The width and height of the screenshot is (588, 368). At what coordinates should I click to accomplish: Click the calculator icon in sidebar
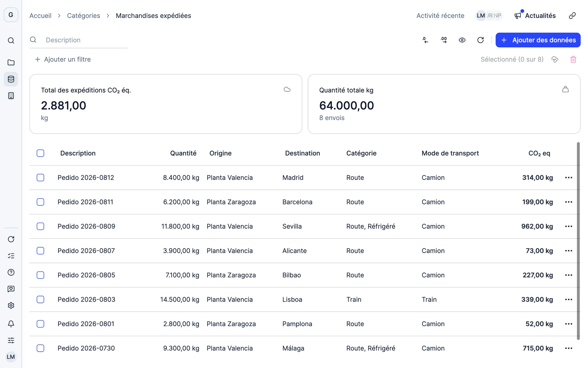coord(11,96)
